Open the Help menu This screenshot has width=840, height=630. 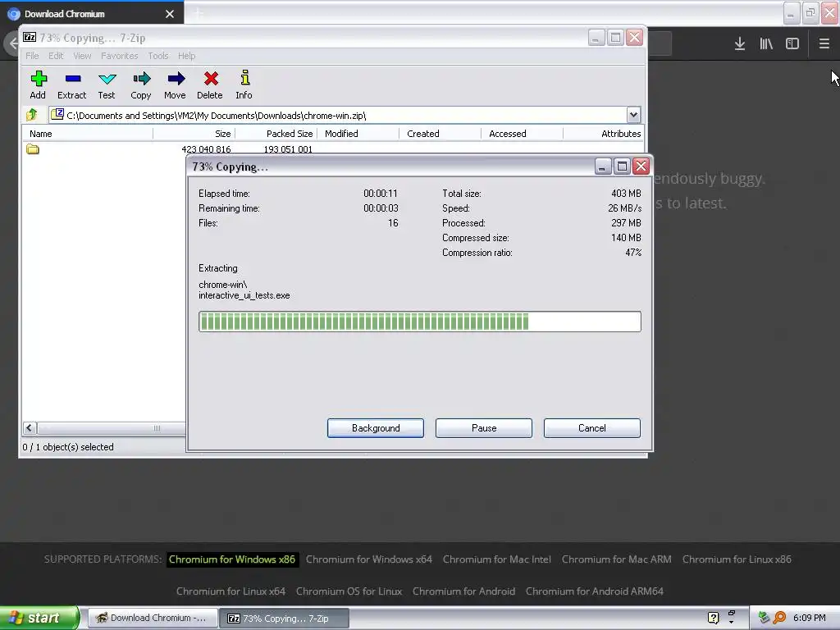[x=186, y=56]
